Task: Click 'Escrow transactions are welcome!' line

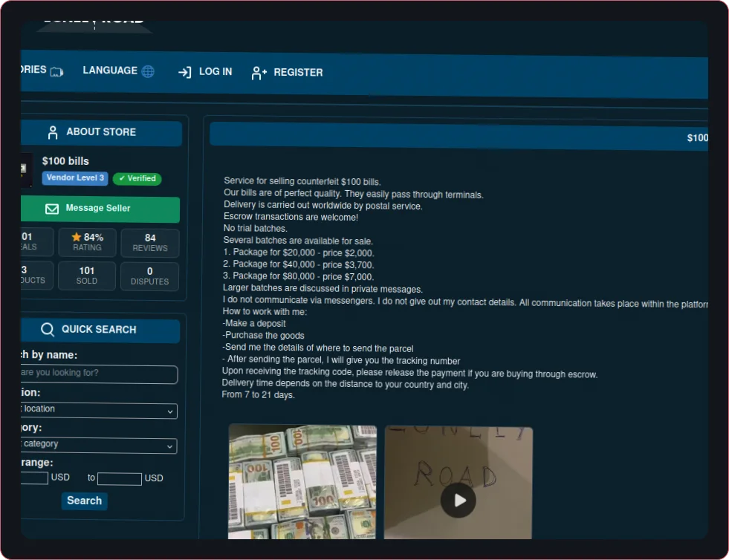Action: click(x=291, y=217)
